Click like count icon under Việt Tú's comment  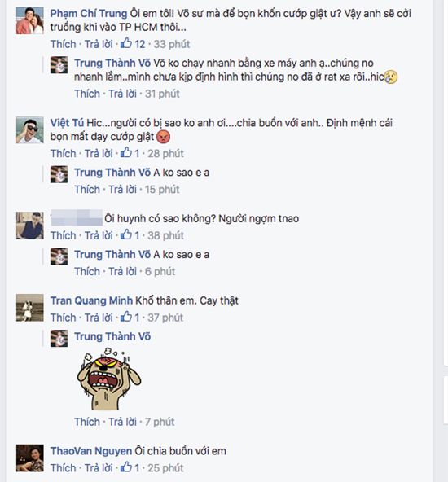point(126,153)
